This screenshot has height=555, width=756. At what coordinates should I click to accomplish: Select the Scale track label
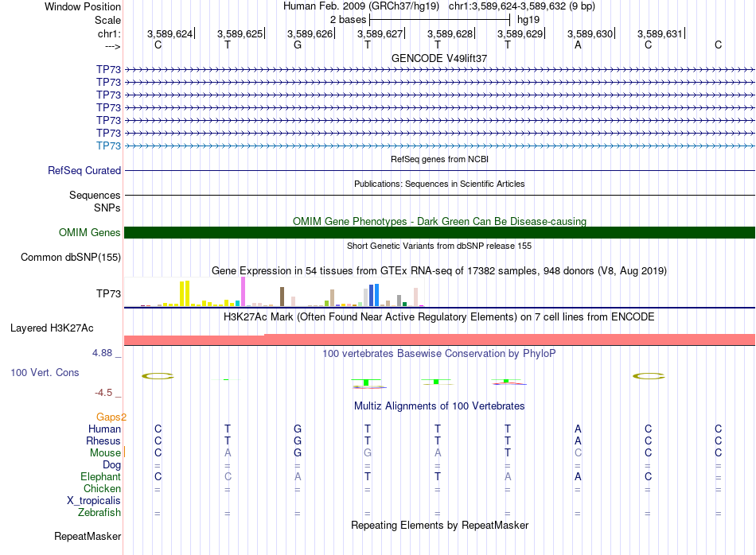[107, 20]
